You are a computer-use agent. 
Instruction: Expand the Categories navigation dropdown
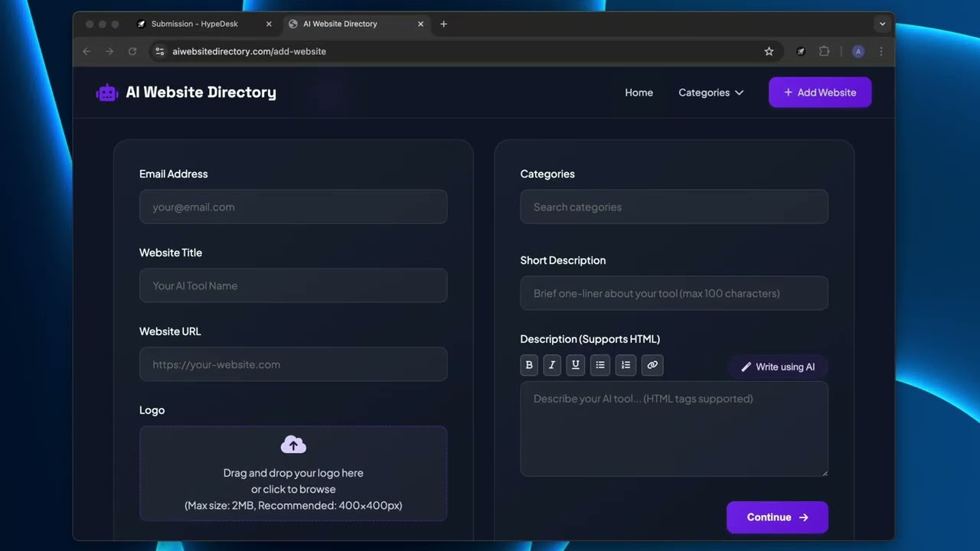pyautogui.click(x=710, y=93)
